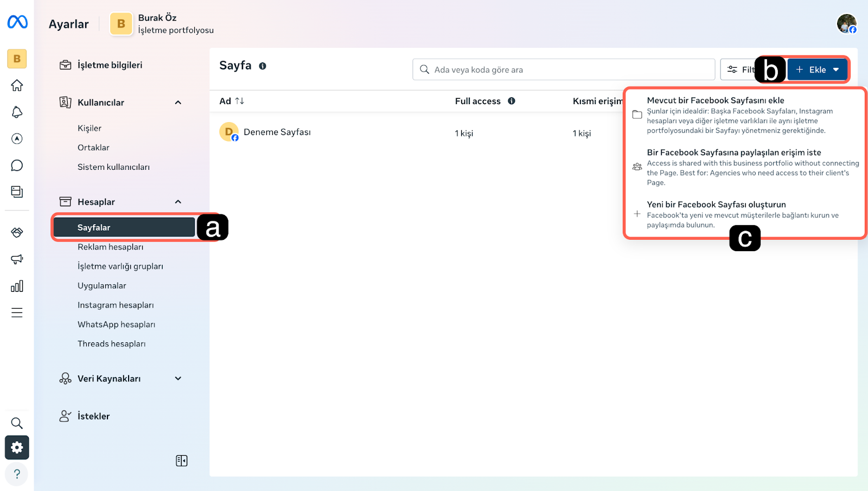
Task: Toggle sort order on Ad column
Action: click(x=239, y=101)
